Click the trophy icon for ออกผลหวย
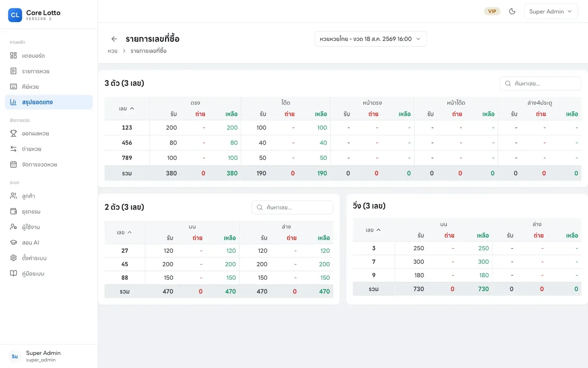This screenshot has width=588, height=368. (13, 133)
